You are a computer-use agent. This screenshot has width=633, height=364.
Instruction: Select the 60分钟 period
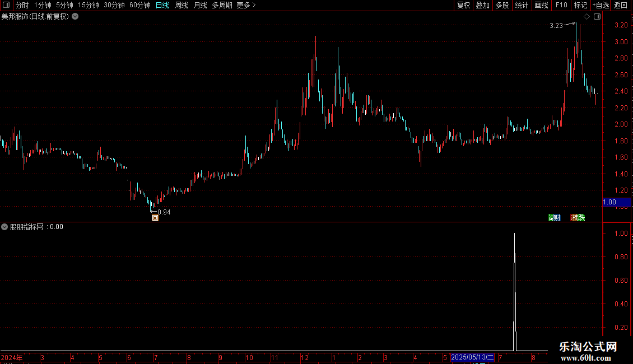139,5
